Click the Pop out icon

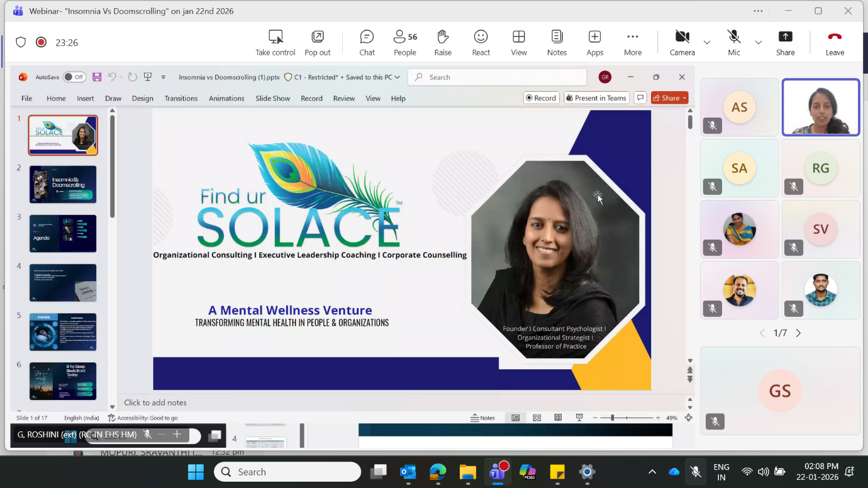[x=318, y=43]
